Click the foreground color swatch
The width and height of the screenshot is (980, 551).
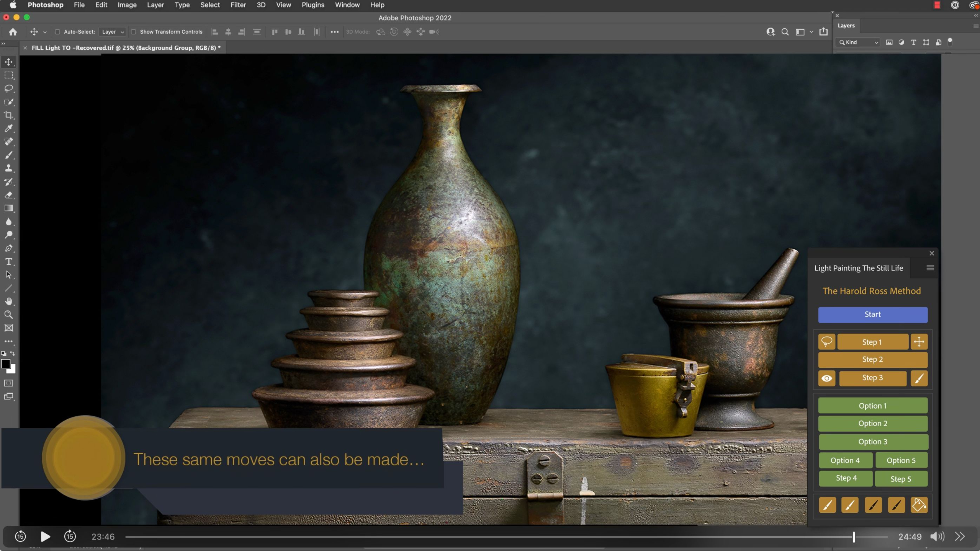[5, 364]
